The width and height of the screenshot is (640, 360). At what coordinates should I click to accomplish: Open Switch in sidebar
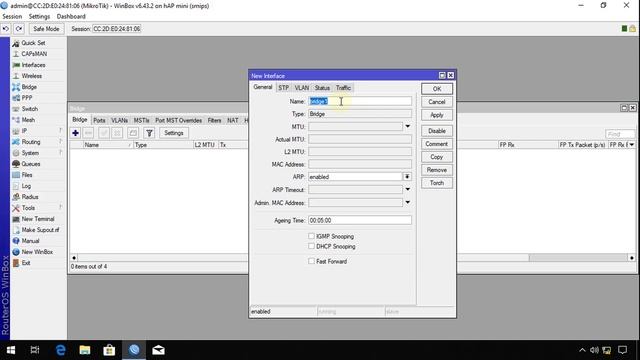click(29, 109)
